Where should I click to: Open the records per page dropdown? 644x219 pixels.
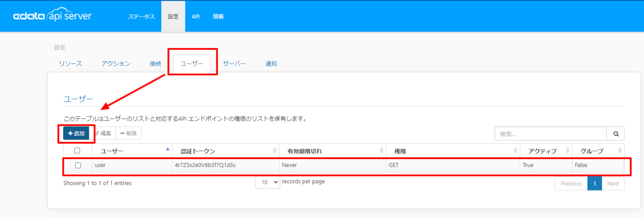[x=267, y=182]
